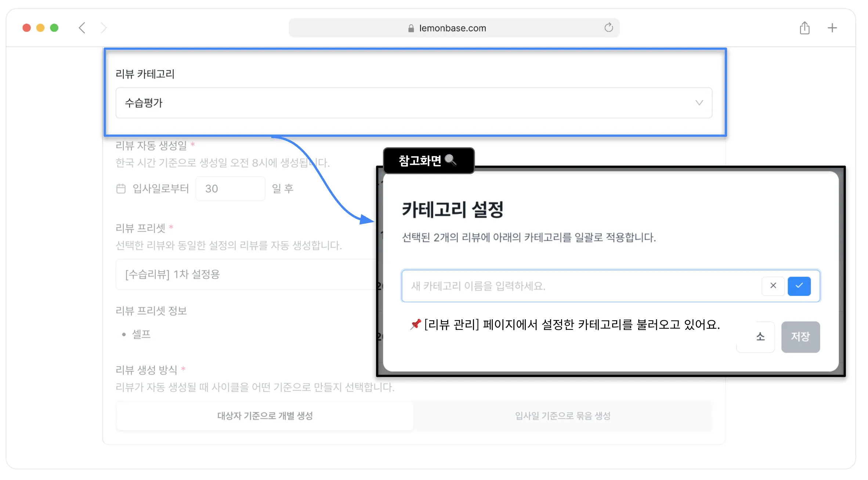868x480 pixels.
Task: Click the lemonbase.com address bar
Action: click(454, 28)
